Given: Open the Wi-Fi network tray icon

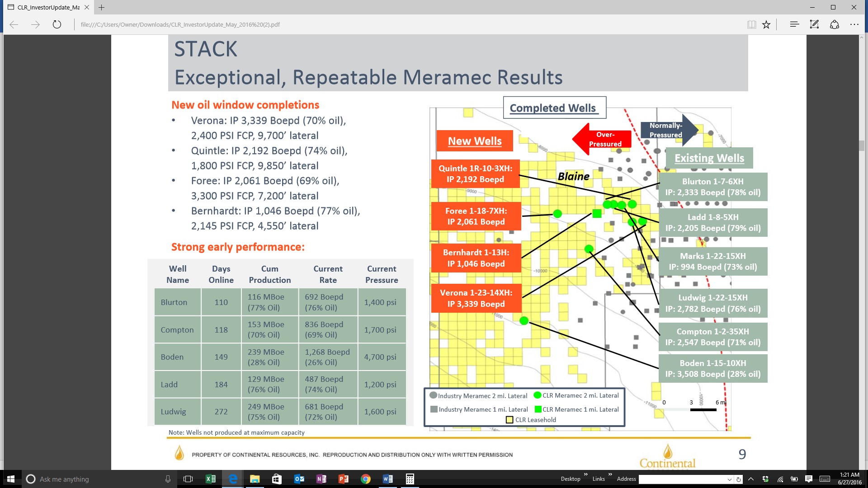Looking at the screenshot, I should pos(780,479).
